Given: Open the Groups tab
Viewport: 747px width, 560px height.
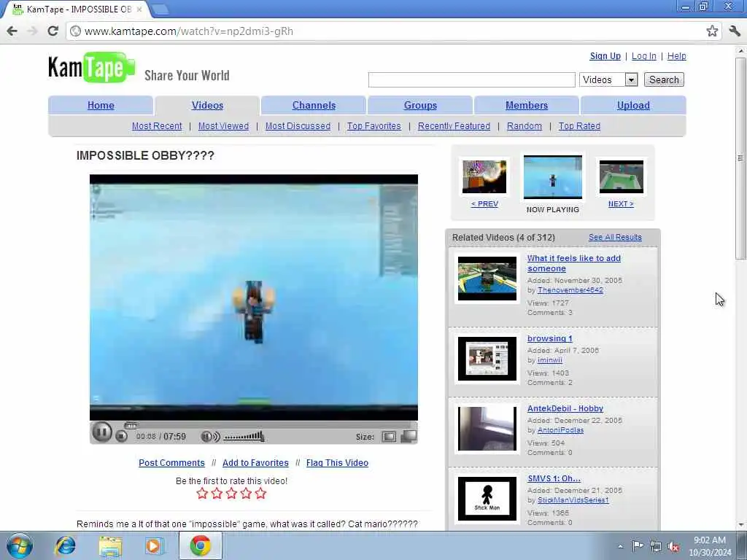Looking at the screenshot, I should point(420,105).
